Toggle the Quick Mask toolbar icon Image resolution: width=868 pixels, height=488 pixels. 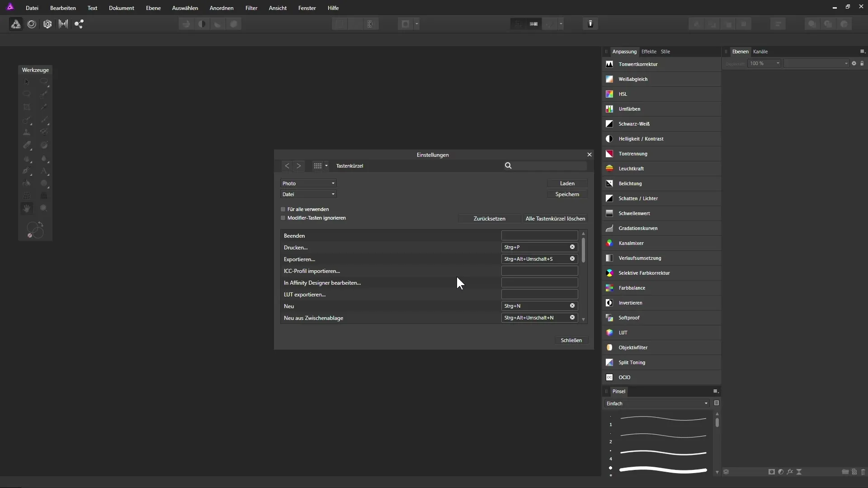[406, 24]
